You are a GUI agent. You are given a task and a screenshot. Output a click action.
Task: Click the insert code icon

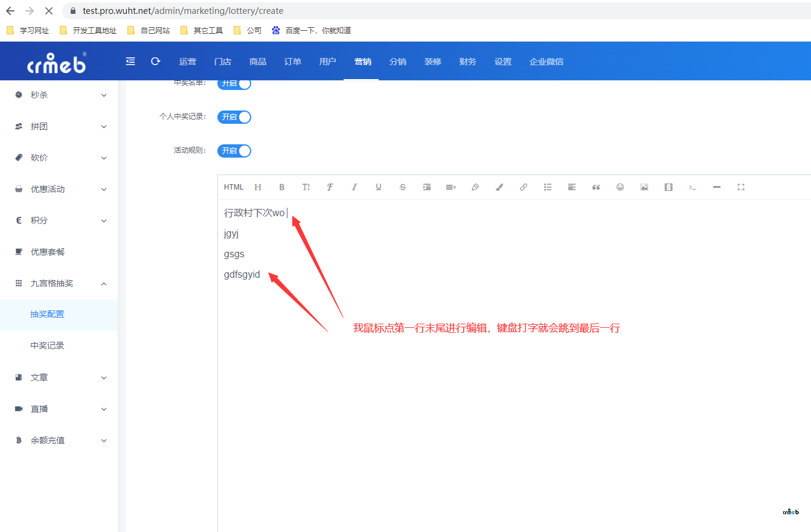[693, 187]
